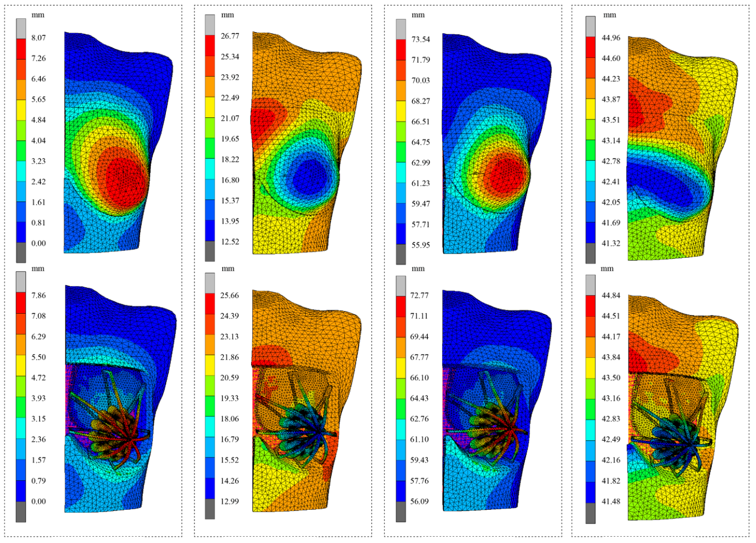
Task: Select the contour model beside the 26.77 legend
Action: tap(306, 143)
